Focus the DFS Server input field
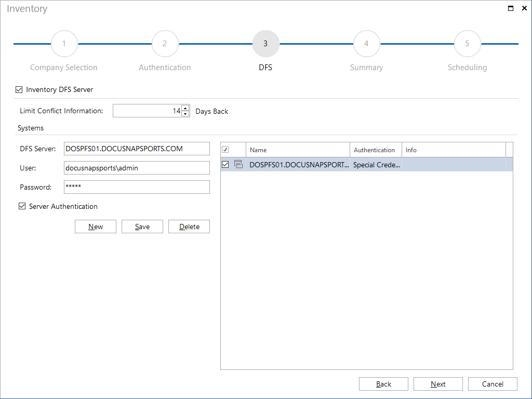532x399 pixels. pos(137,149)
